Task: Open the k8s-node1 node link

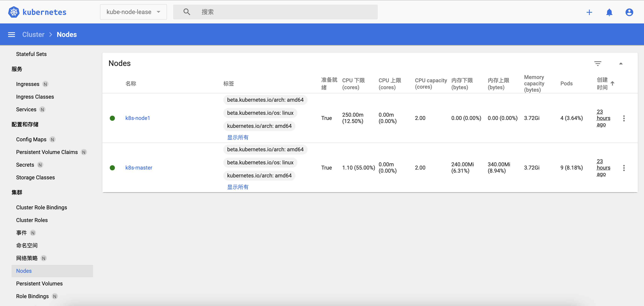Action: click(138, 118)
